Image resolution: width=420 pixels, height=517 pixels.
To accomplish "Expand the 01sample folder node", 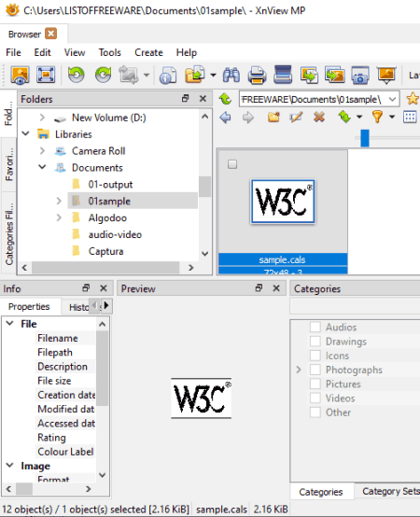I will pyautogui.click(x=59, y=201).
